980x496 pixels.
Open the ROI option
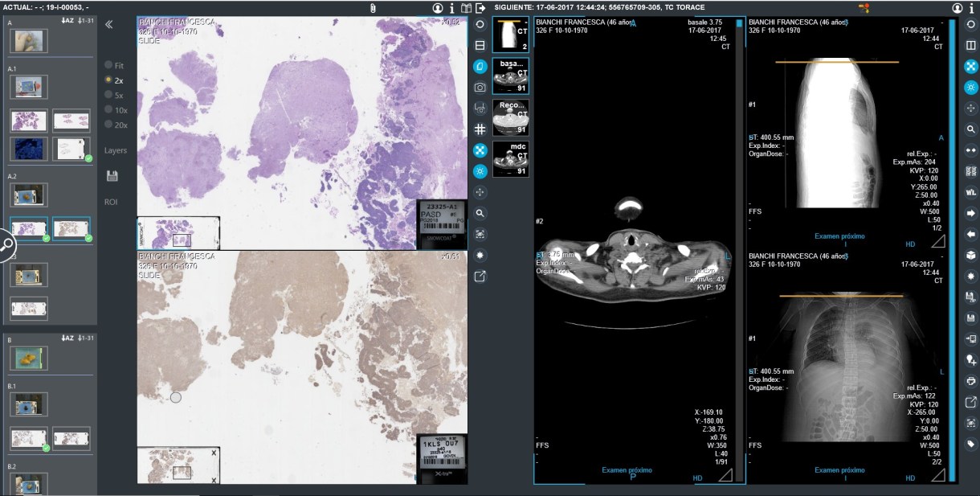tap(111, 202)
